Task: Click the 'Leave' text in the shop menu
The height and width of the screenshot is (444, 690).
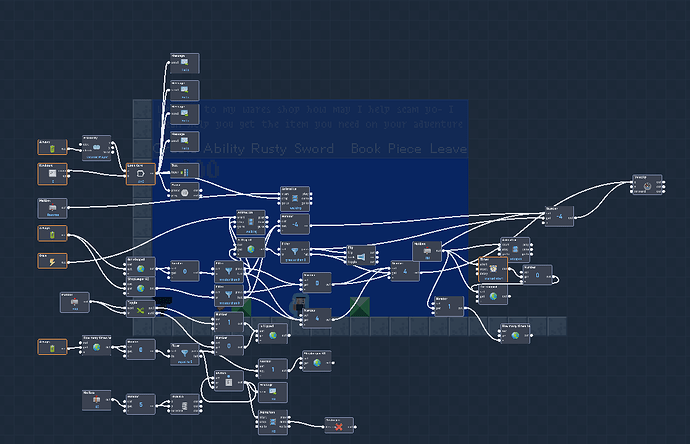Action: (x=448, y=149)
